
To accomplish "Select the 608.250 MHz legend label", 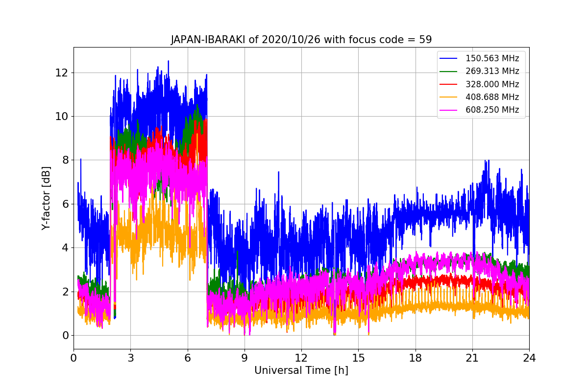I will (492, 110).
